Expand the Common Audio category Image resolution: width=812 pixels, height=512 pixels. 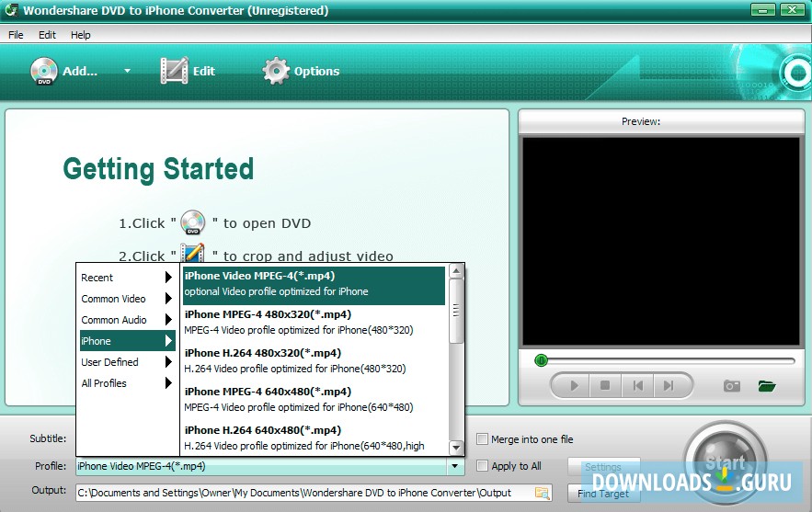pyautogui.click(x=126, y=320)
